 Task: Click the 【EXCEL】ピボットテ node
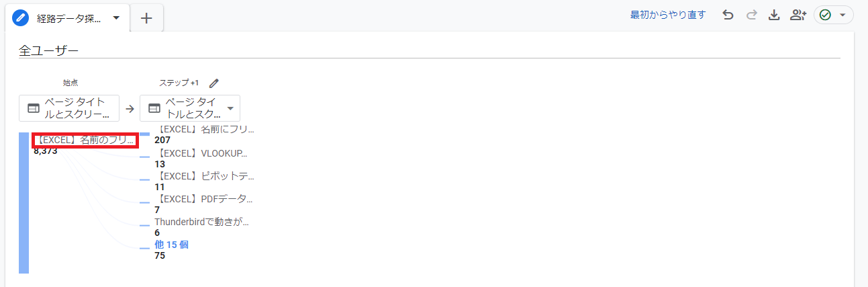(204, 176)
